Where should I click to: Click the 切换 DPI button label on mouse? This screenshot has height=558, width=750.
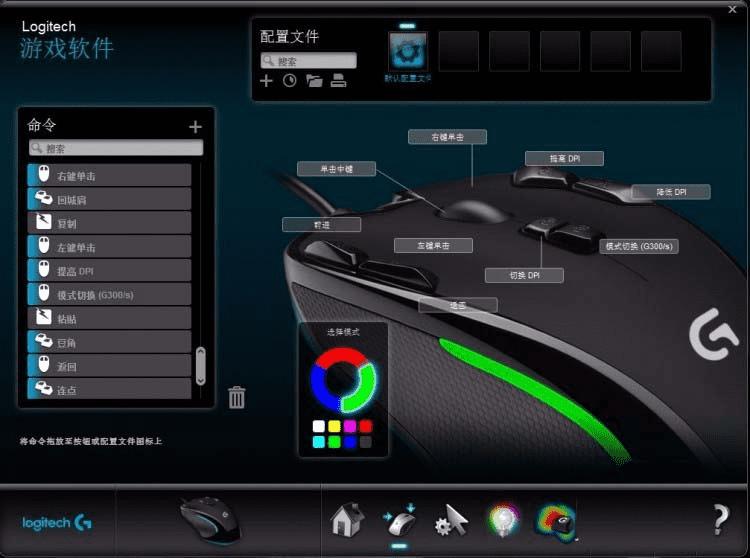coord(524,275)
